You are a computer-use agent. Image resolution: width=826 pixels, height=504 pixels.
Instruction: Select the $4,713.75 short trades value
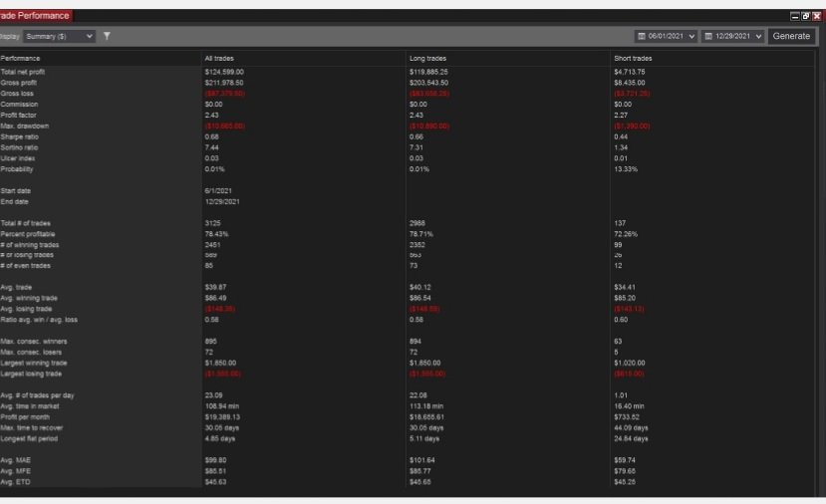click(629, 72)
